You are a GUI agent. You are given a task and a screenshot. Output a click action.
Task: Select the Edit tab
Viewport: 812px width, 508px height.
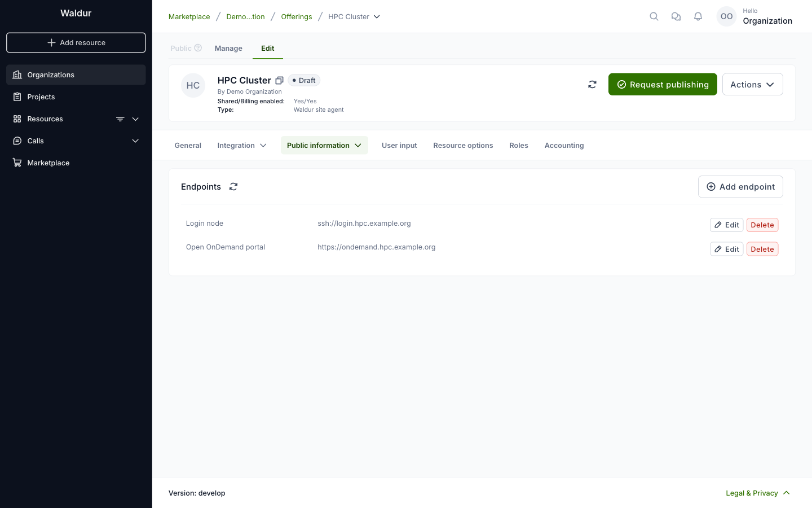(x=268, y=49)
